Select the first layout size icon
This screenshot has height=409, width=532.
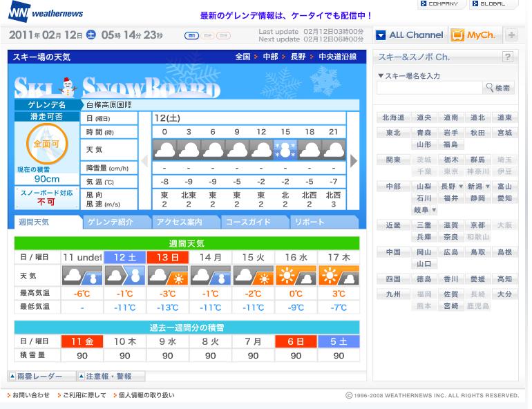191,35
